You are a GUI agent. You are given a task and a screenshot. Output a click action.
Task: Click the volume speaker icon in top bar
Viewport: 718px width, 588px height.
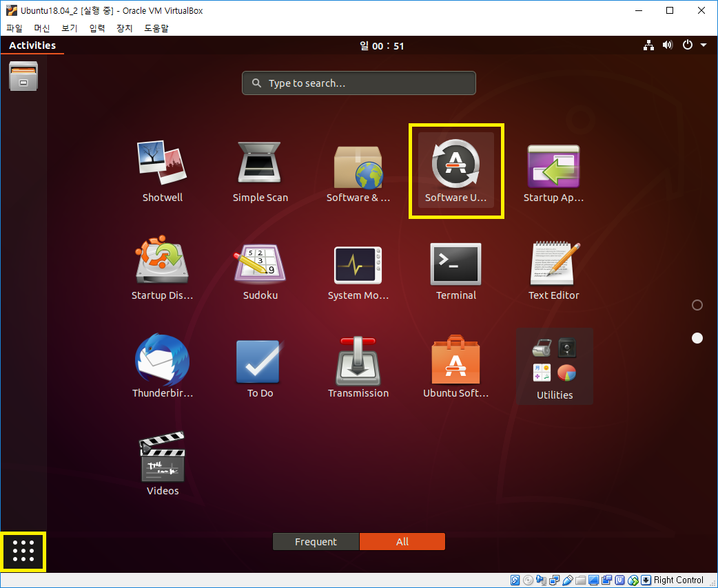(x=668, y=45)
